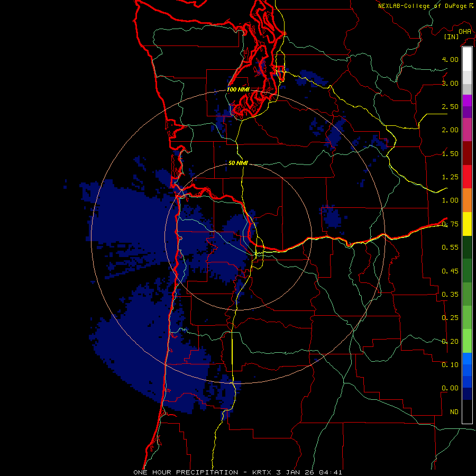Click the 2.50 legend value
The height and width of the screenshot is (476, 476).
click(x=450, y=106)
